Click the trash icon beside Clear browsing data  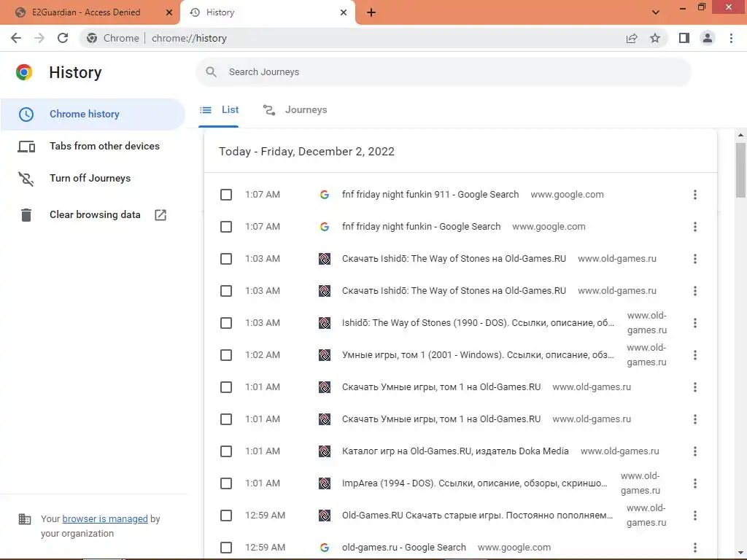(26, 215)
